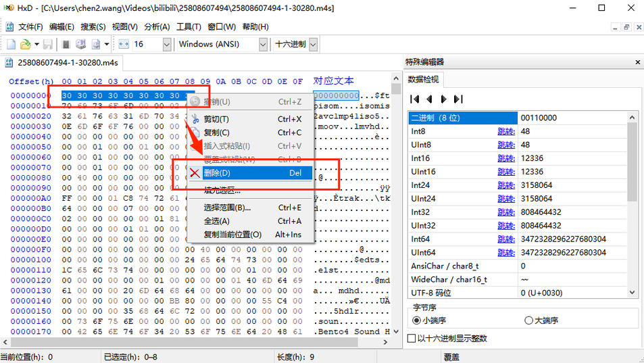
Task: Restore the inner document window
Action: pos(626,28)
